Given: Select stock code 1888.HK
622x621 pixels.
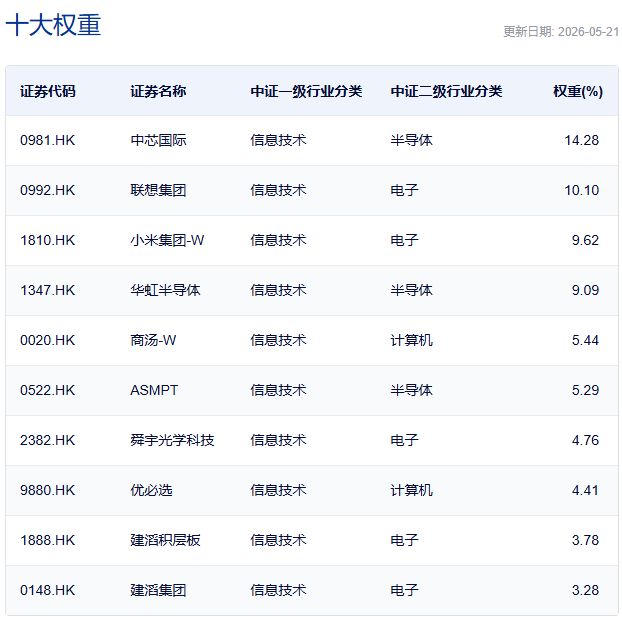Looking at the screenshot, I should pyautogui.click(x=48, y=540).
